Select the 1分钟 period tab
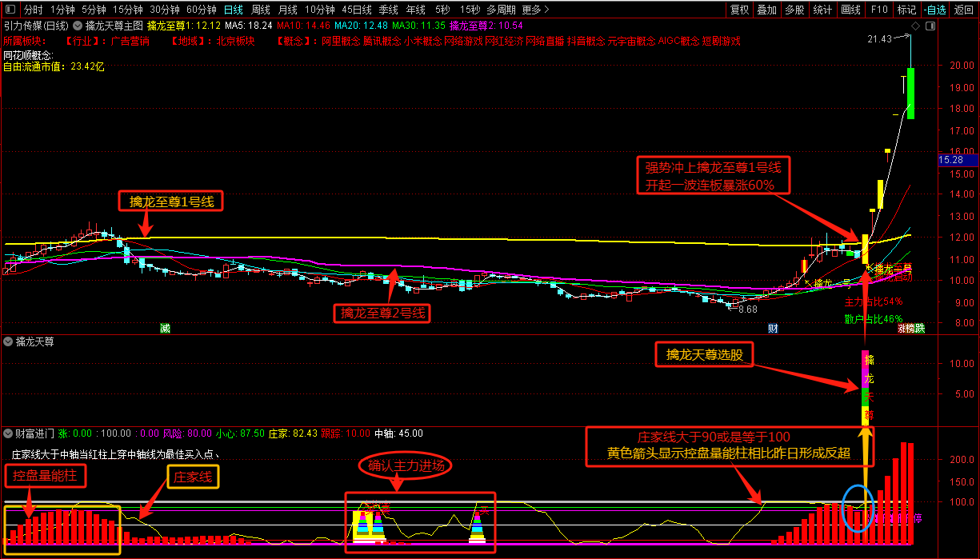This screenshot has width=980, height=559. click(x=62, y=10)
